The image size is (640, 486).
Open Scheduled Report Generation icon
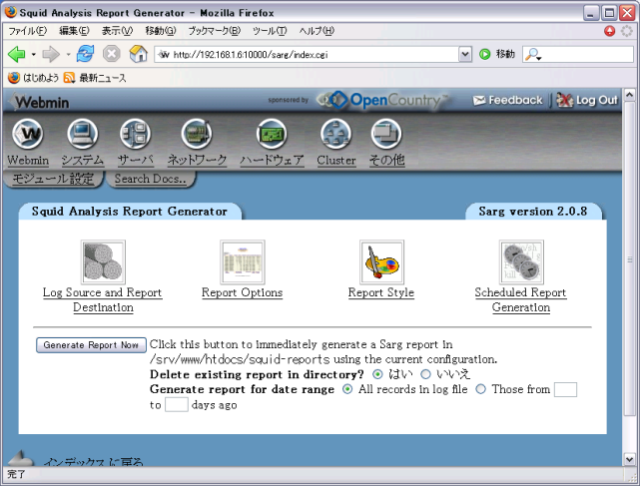tap(520, 262)
